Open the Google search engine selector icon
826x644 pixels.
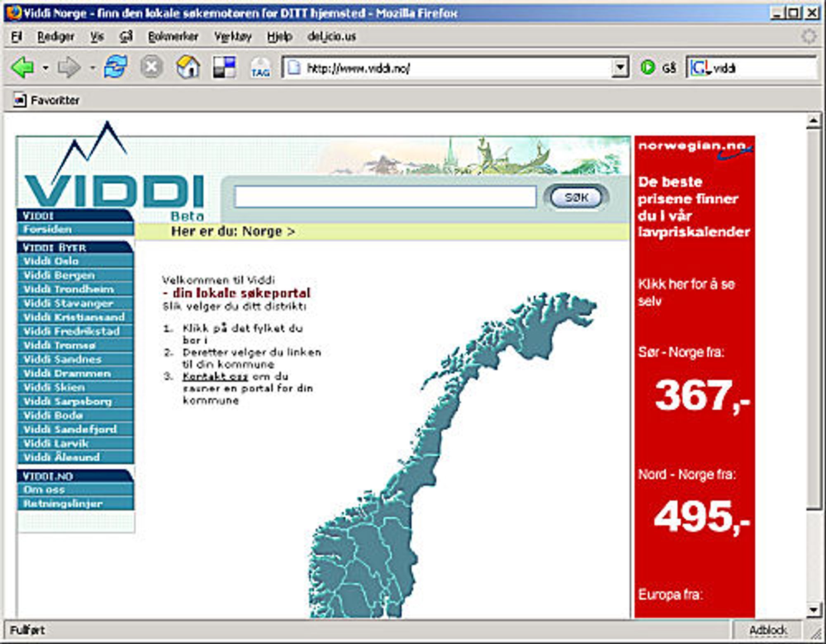(701, 68)
